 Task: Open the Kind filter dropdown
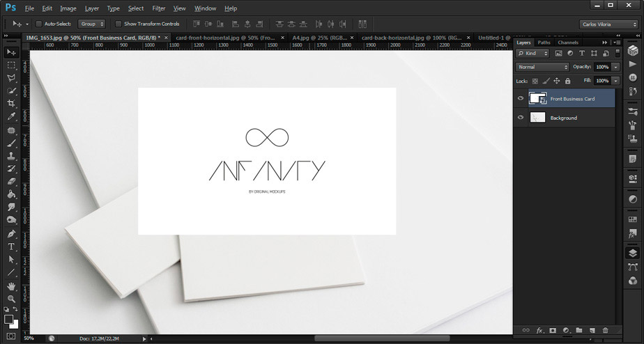[532, 53]
